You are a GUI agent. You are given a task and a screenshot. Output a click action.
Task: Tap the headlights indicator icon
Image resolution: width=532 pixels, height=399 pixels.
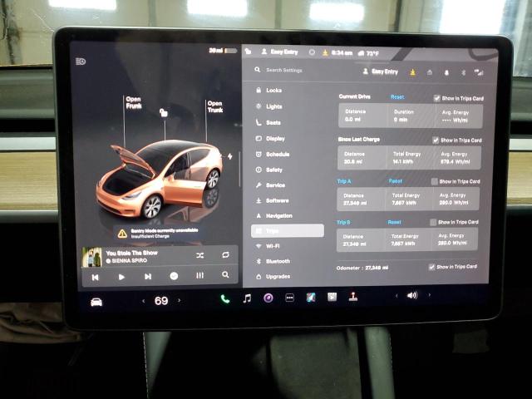(81, 62)
